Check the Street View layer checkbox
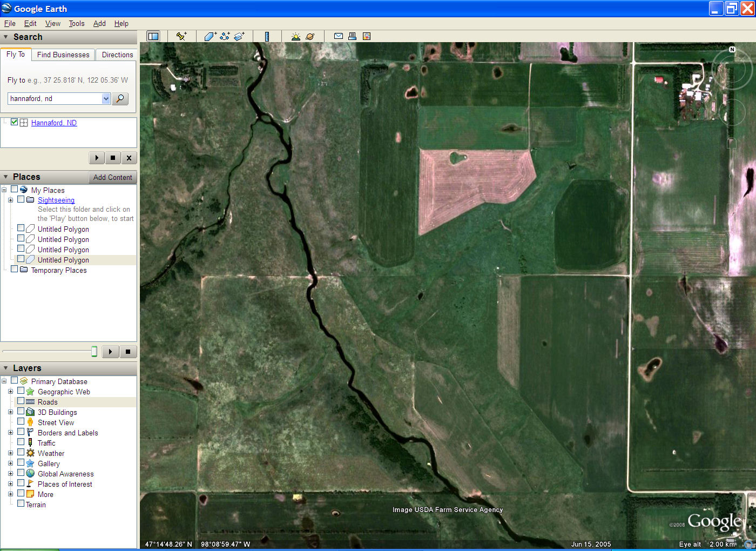 point(21,421)
